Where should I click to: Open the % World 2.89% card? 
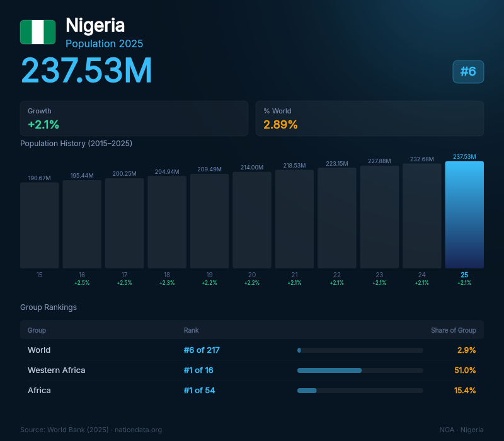(x=370, y=118)
